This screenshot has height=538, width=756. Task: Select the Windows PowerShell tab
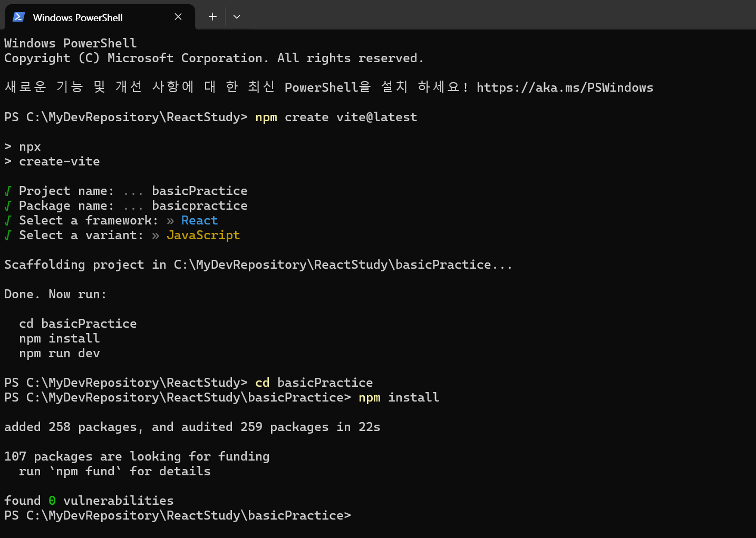tap(100, 17)
